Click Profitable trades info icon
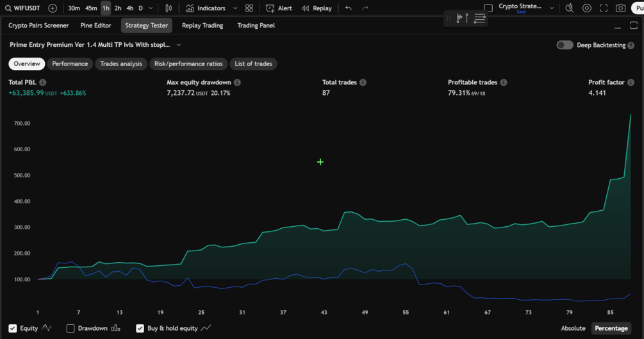644x339 pixels. pos(504,82)
